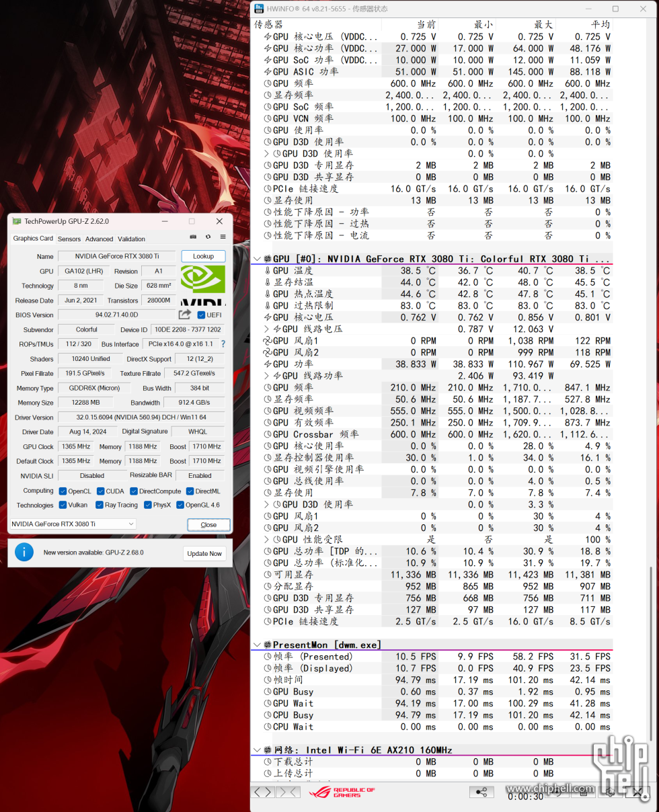
Task: Toggle the Vulkan checkbox
Action: point(63,505)
